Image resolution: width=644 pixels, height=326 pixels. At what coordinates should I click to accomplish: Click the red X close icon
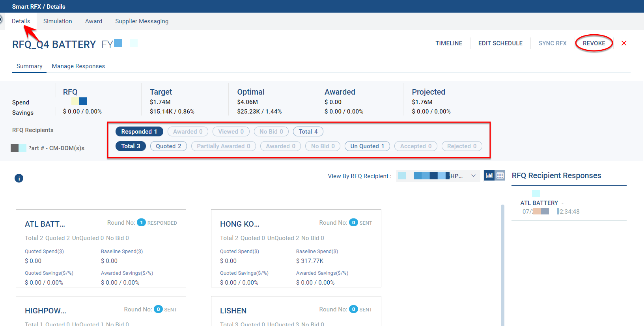pos(624,43)
